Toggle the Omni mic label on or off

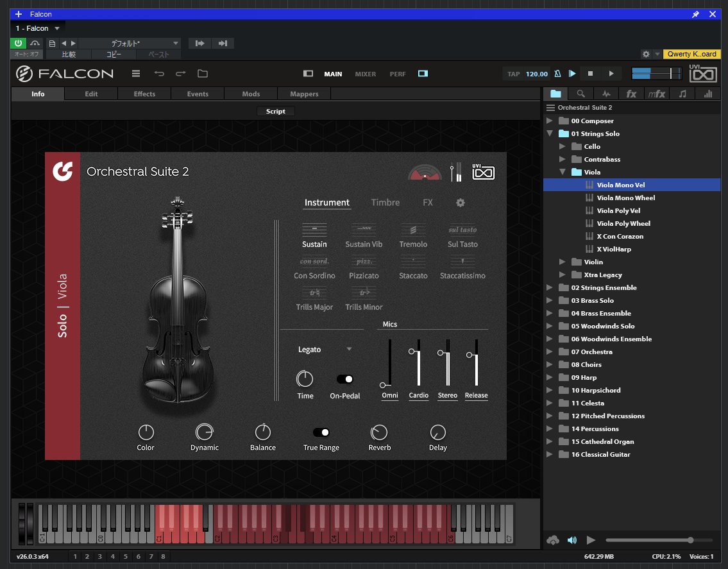(389, 395)
